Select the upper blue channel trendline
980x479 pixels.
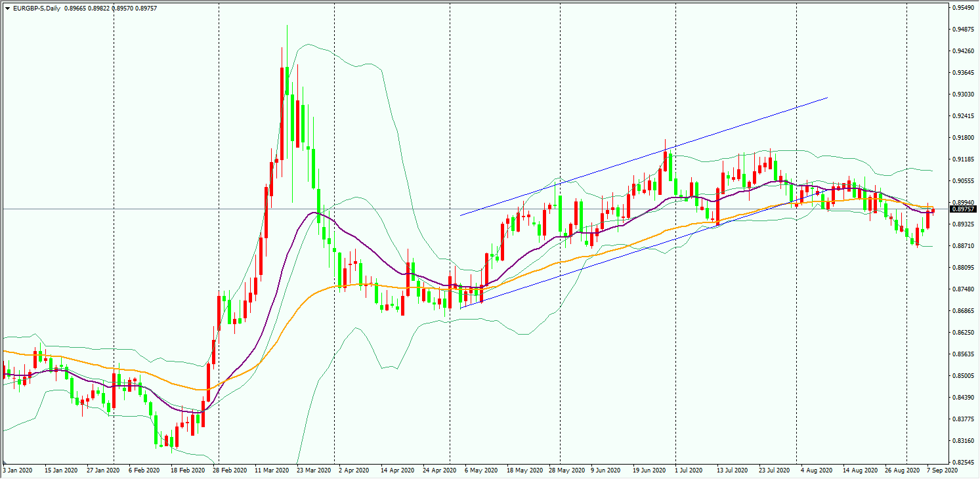point(643,156)
